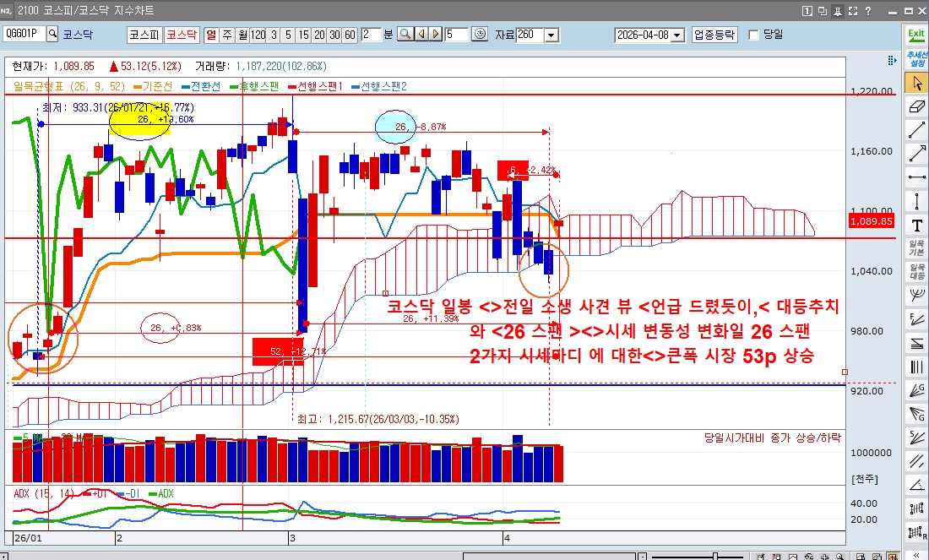Select the 20 minute period button
The image size is (929, 560).
click(x=319, y=35)
